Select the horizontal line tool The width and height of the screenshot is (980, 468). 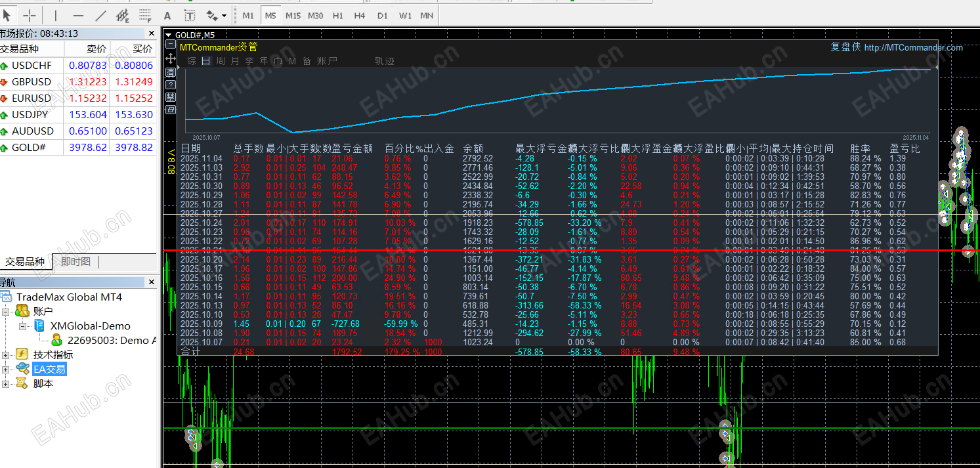click(x=78, y=14)
